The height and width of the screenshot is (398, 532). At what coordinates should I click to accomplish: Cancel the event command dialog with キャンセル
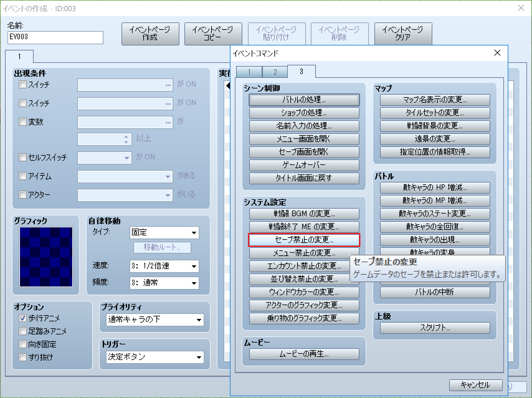coord(476,385)
